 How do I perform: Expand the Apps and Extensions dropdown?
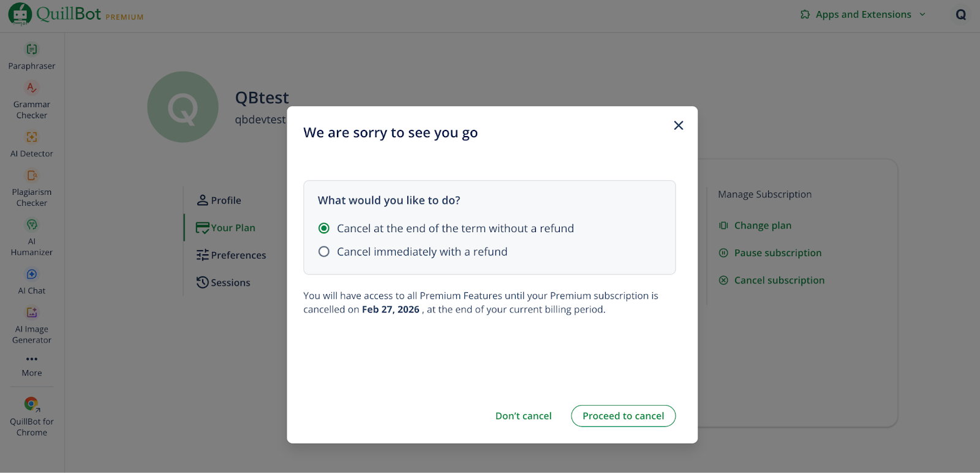click(863, 15)
